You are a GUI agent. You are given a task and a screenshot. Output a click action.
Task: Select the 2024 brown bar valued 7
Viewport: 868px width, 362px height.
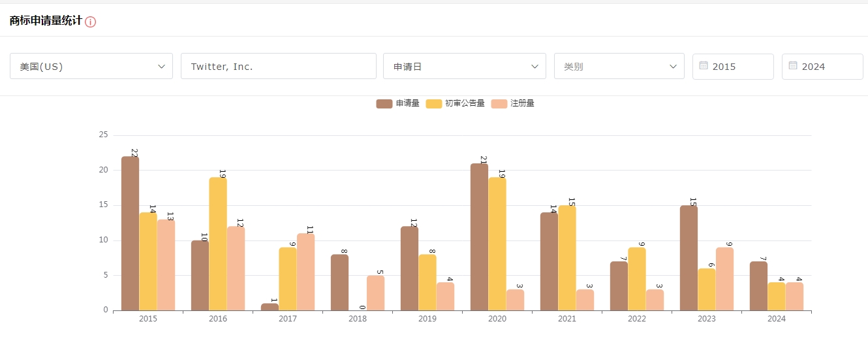tap(758, 286)
